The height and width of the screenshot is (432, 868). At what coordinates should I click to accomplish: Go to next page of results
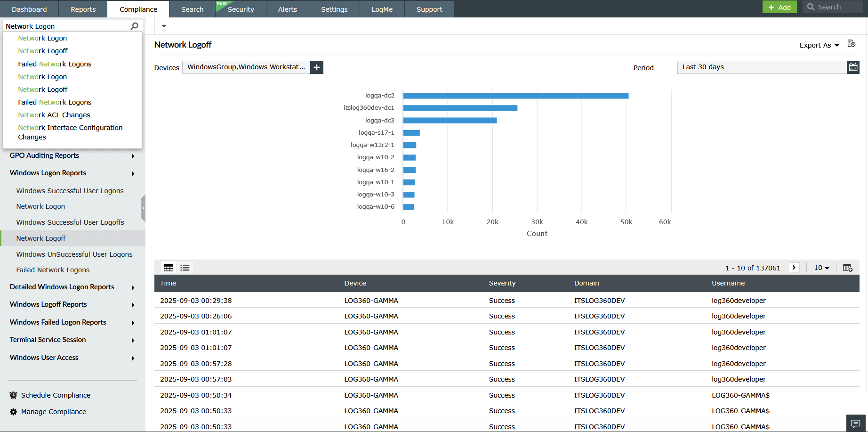point(794,267)
